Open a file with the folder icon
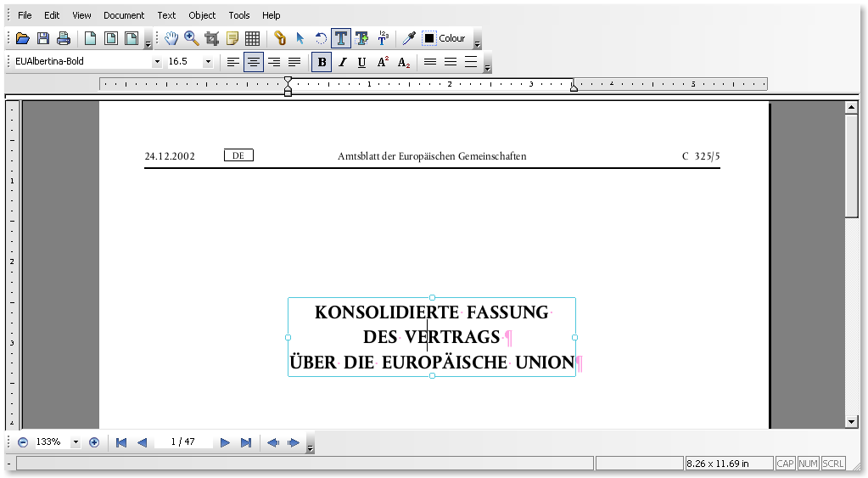This screenshot has width=868, height=478. tap(23, 38)
